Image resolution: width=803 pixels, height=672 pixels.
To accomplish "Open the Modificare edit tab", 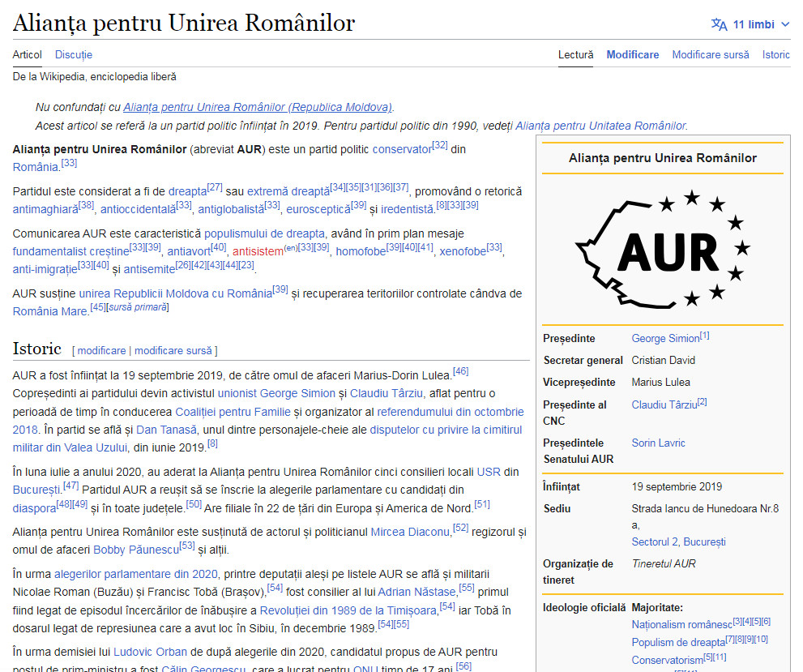I will [633, 55].
